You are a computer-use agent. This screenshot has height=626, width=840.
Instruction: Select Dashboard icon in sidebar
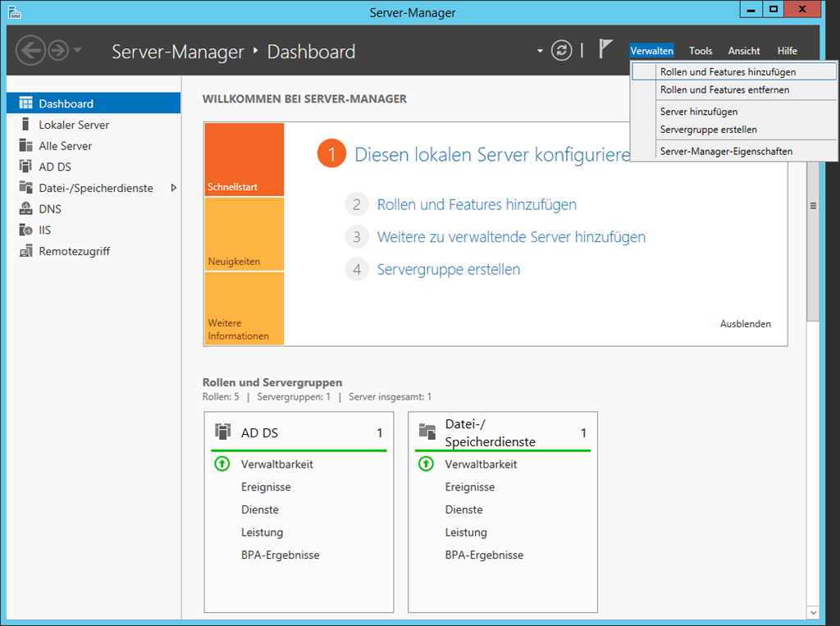[25, 103]
